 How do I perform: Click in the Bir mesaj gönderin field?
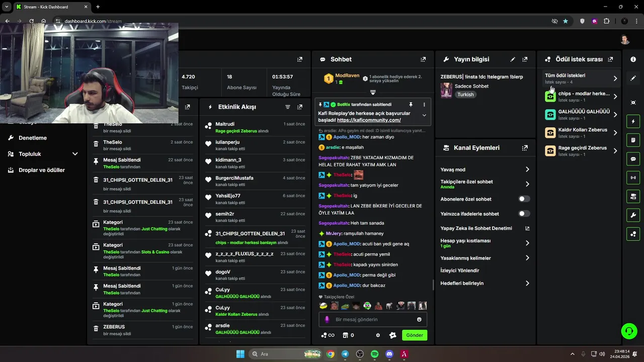point(373,319)
